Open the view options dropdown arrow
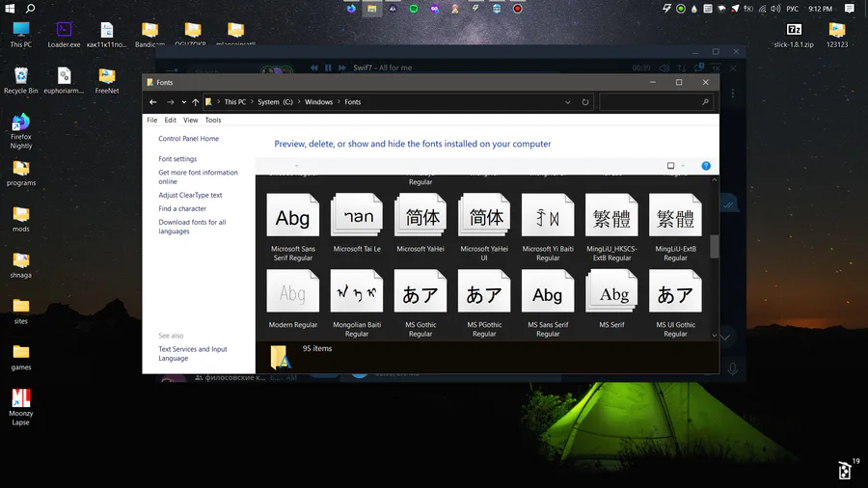The height and width of the screenshot is (488, 868). (x=683, y=166)
